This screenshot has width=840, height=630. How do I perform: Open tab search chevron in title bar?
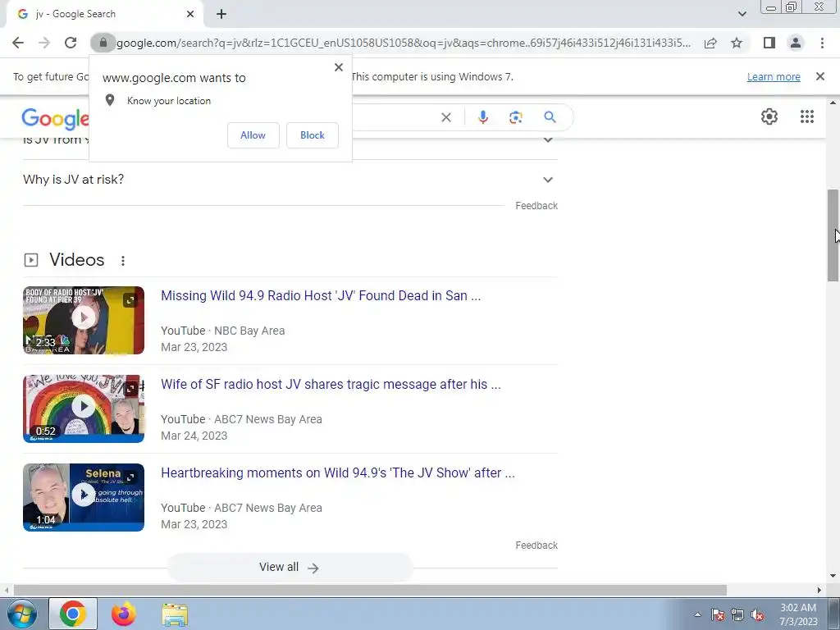tap(742, 14)
